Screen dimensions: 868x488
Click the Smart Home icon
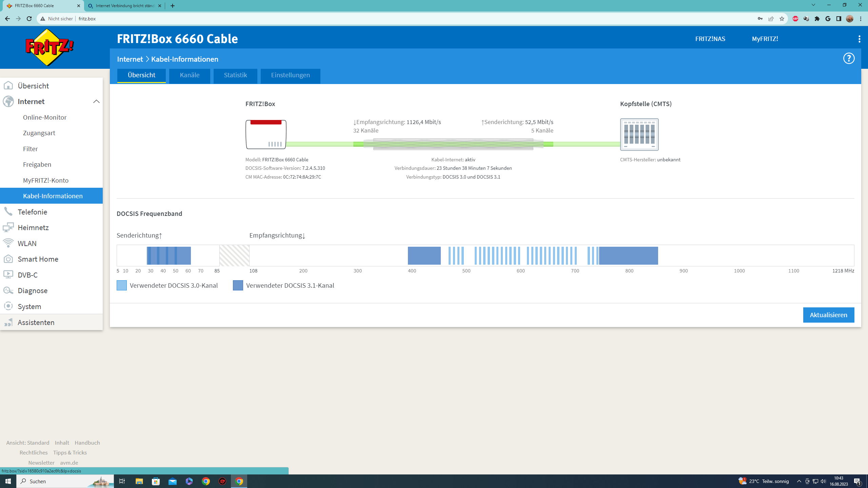(8, 259)
